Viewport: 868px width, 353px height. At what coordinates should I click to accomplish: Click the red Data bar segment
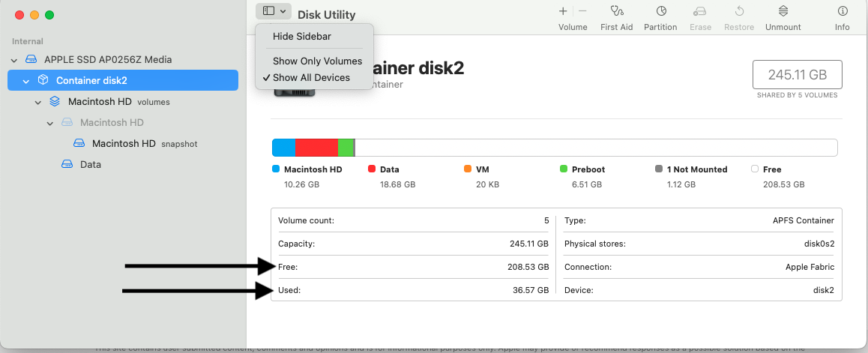point(316,148)
